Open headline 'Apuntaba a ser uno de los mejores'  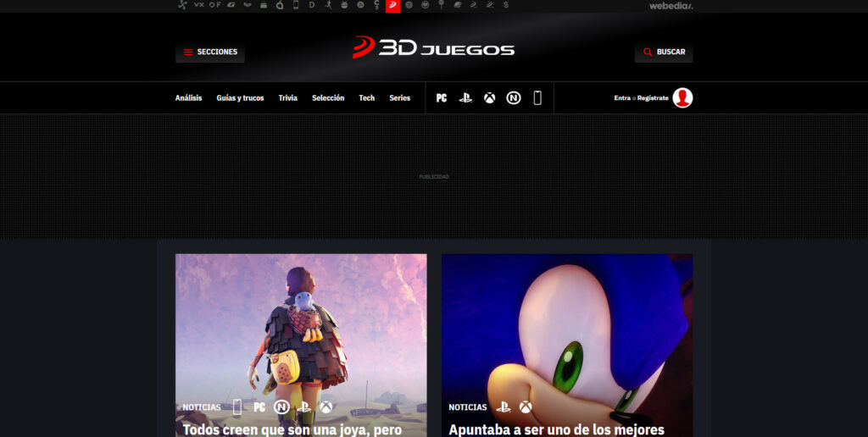point(556,430)
